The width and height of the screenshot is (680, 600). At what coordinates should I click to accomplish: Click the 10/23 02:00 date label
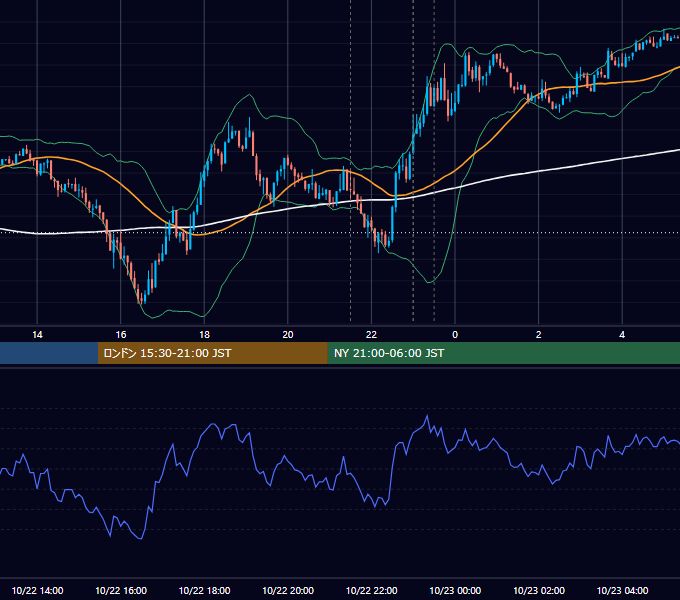[539, 590]
